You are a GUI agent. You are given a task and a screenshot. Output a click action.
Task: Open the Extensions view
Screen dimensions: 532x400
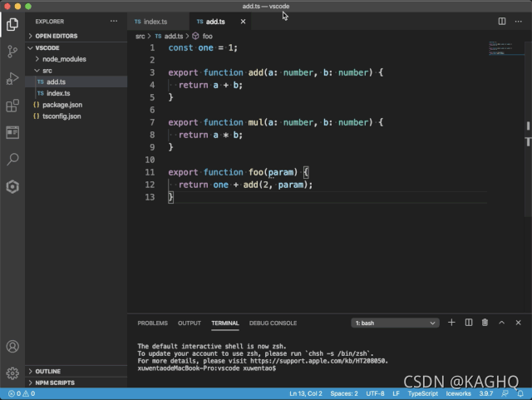point(12,106)
